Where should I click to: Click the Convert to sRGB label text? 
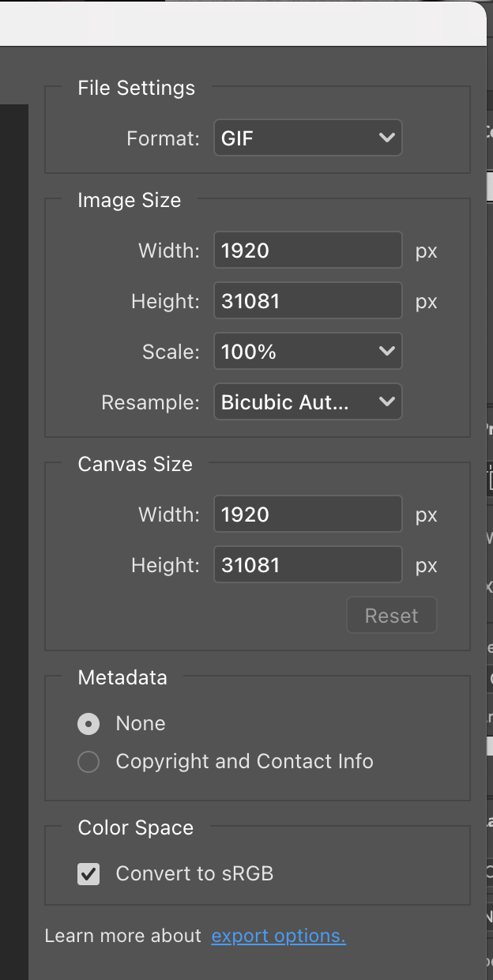194,873
